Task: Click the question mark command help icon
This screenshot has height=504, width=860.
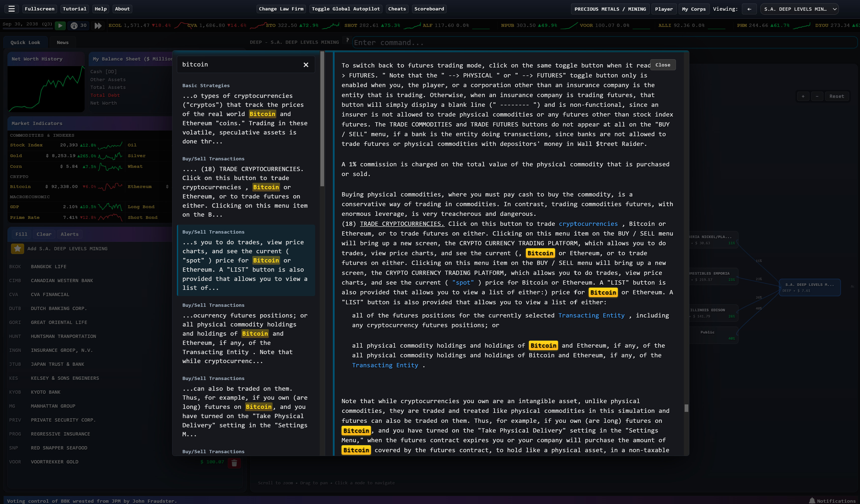Action: tap(347, 40)
